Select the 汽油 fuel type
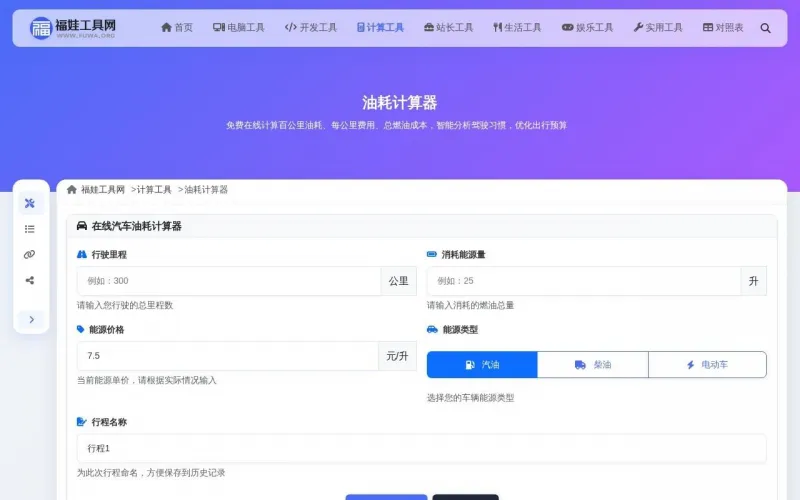The height and width of the screenshot is (500, 800). click(482, 364)
